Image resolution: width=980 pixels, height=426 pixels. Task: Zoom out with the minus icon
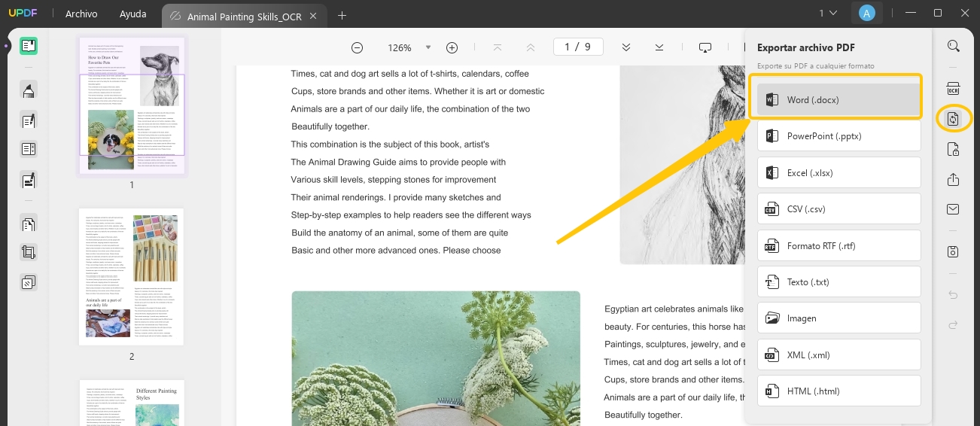tap(358, 47)
